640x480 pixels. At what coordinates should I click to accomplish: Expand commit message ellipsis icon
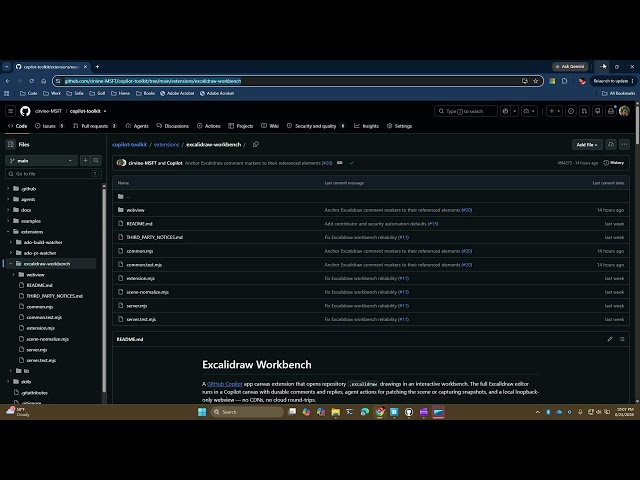(340, 163)
